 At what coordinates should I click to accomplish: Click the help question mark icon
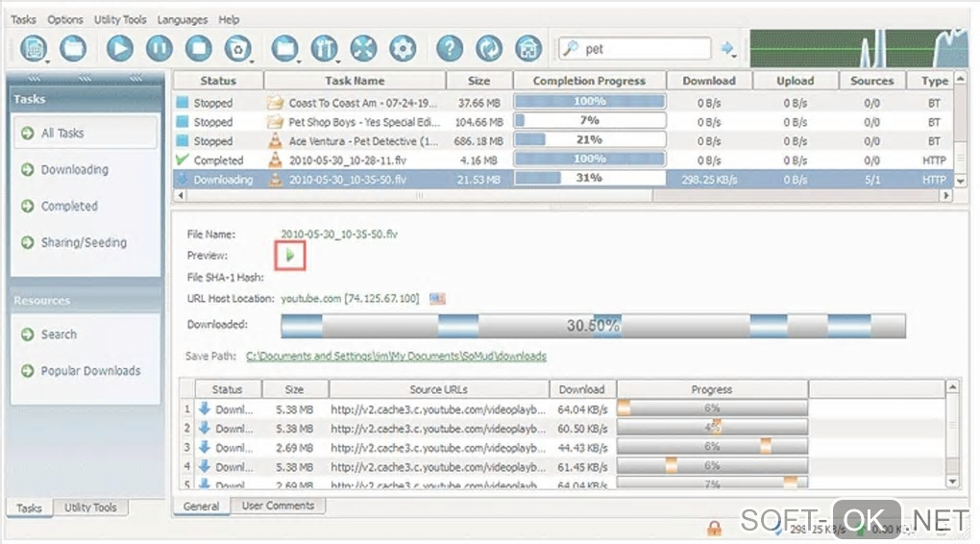[x=450, y=48]
